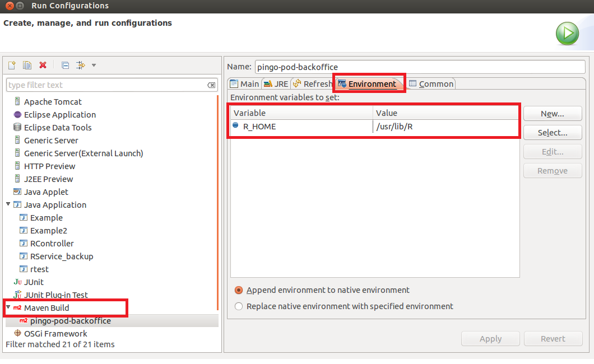The image size is (594, 364).
Task: Select the RService_backup configuration
Action: click(62, 256)
